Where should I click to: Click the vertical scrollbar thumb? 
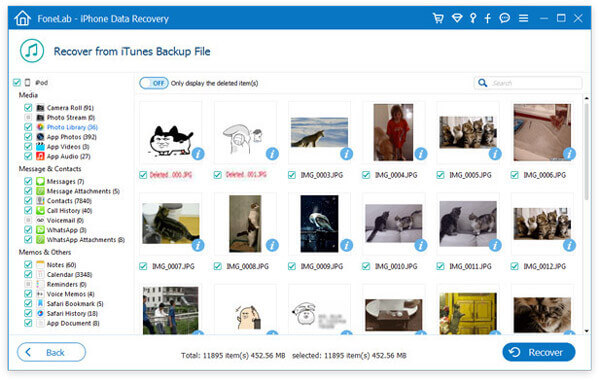587,151
